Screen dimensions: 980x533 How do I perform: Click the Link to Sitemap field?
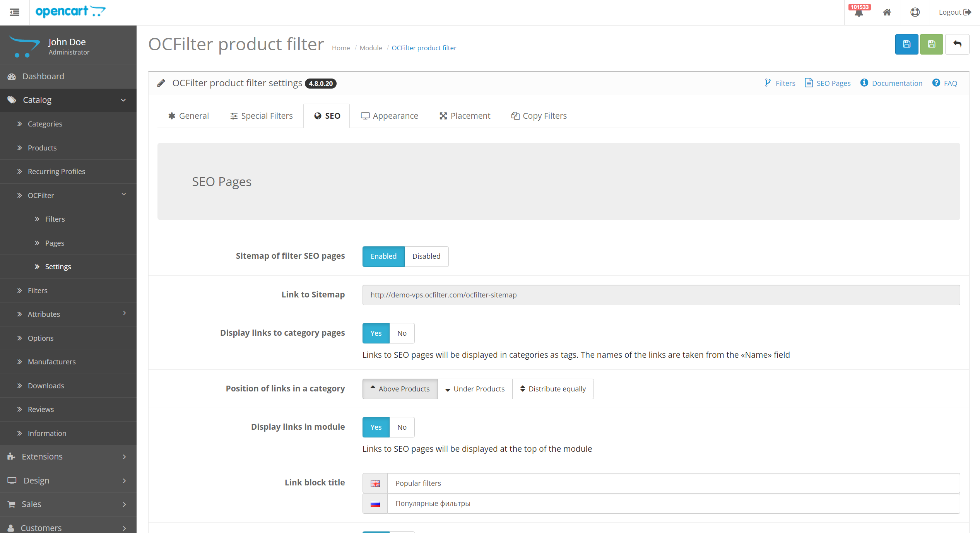point(660,295)
